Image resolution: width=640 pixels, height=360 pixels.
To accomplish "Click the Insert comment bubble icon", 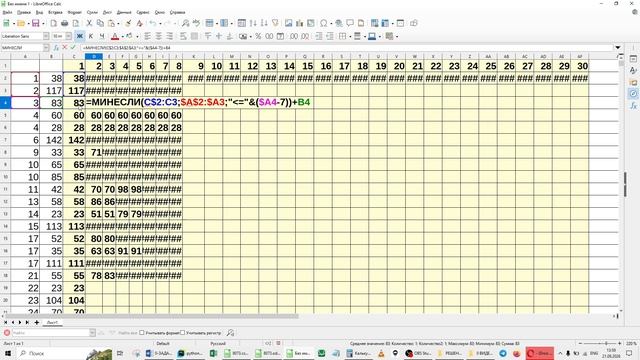I will 350,23.
